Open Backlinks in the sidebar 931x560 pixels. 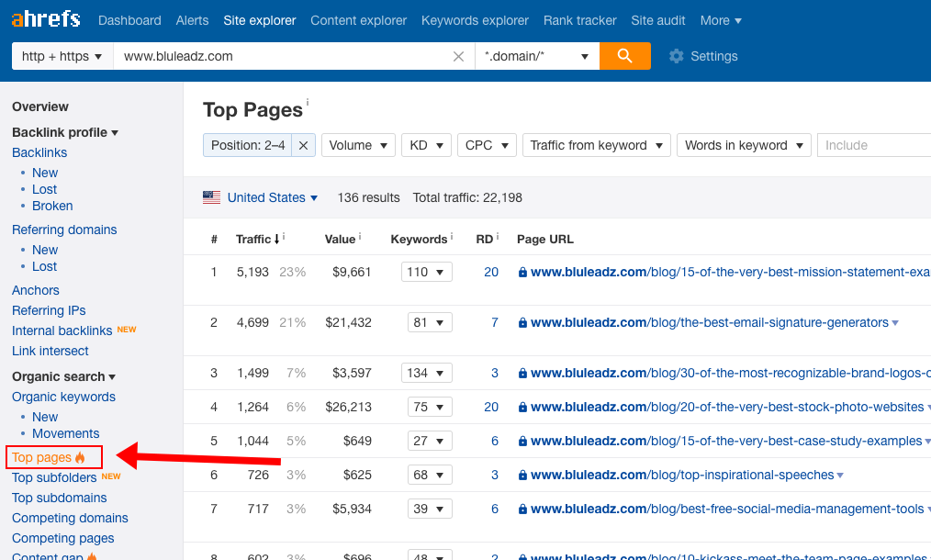[39, 152]
